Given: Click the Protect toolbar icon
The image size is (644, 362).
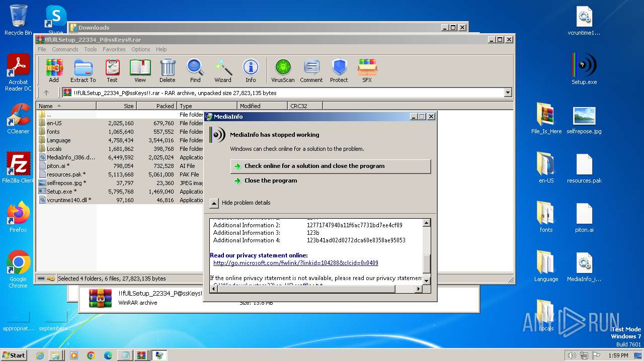Looking at the screenshot, I should click(x=339, y=70).
